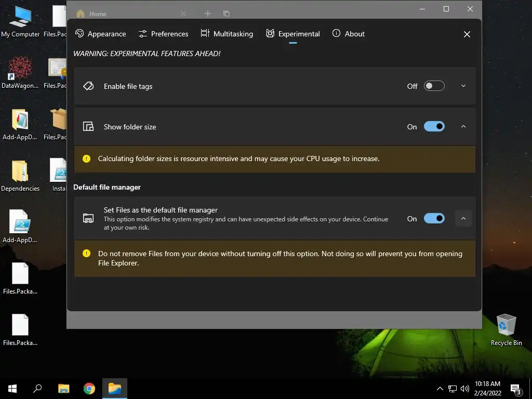Open taskbar search
532x399 pixels.
37,389
